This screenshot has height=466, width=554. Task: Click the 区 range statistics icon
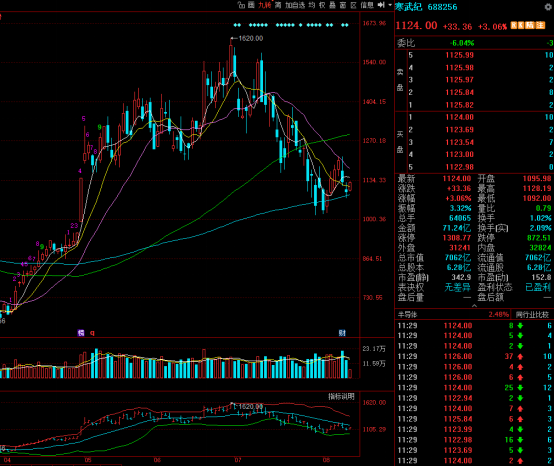click(x=353, y=5)
